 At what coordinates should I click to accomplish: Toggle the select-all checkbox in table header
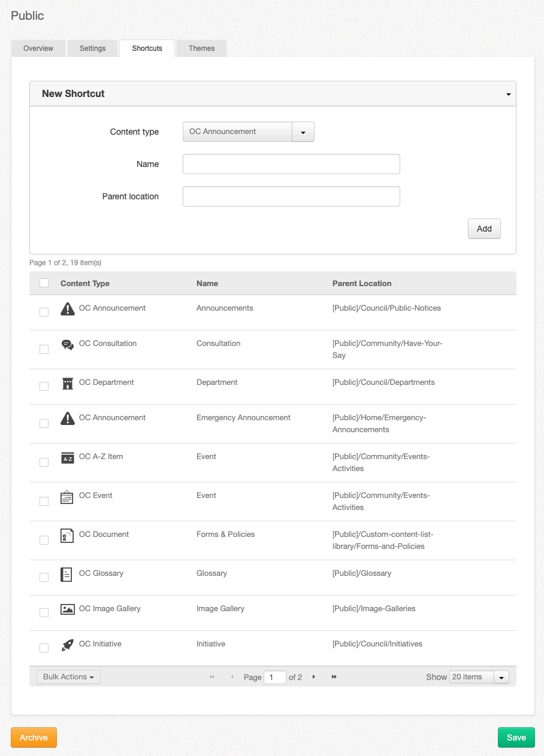point(44,282)
